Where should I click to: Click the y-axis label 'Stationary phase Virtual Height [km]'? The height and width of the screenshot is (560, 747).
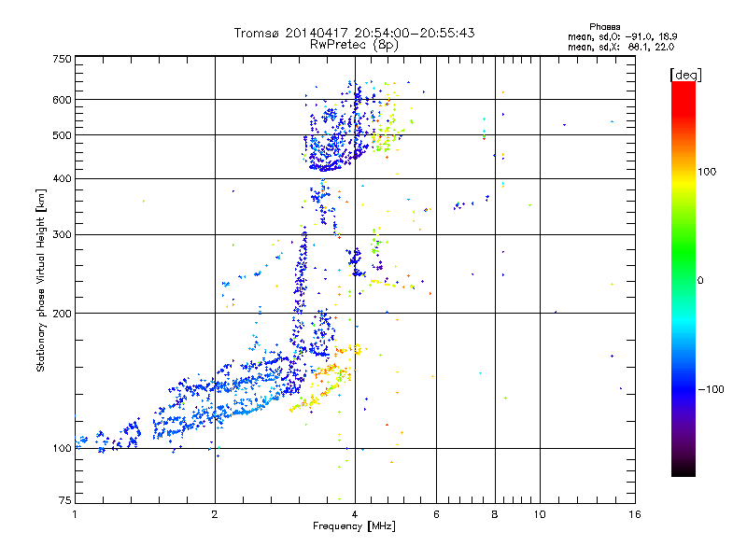pyautogui.click(x=40, y=281)
